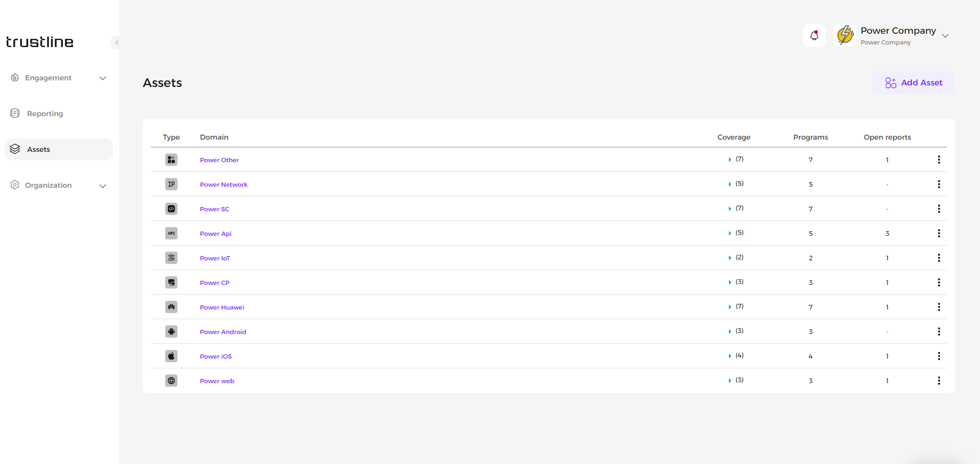Screen dimensions: 980x464
Task: Click the Power Network IP type icon
Action: point(171,184)
